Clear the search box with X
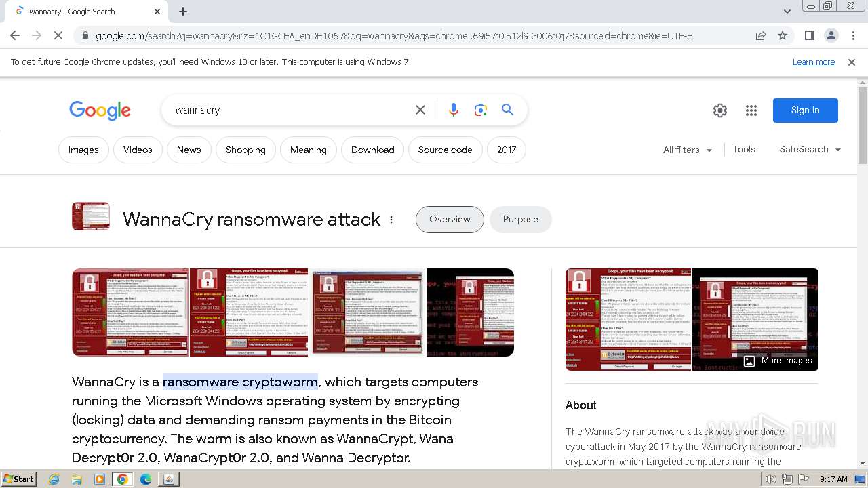The height and width of the screenshot is (488, 868). (x=420, y=110)
